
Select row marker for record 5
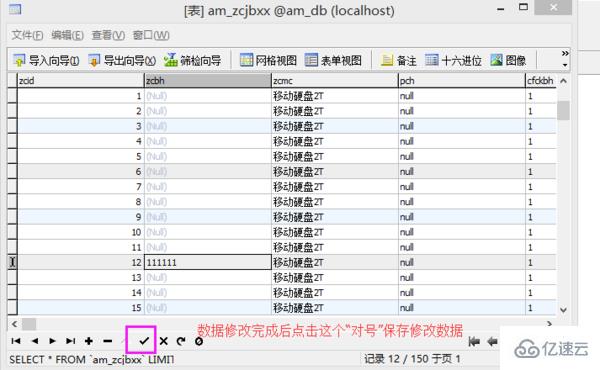pyautogui.click(x=12, y=156)
